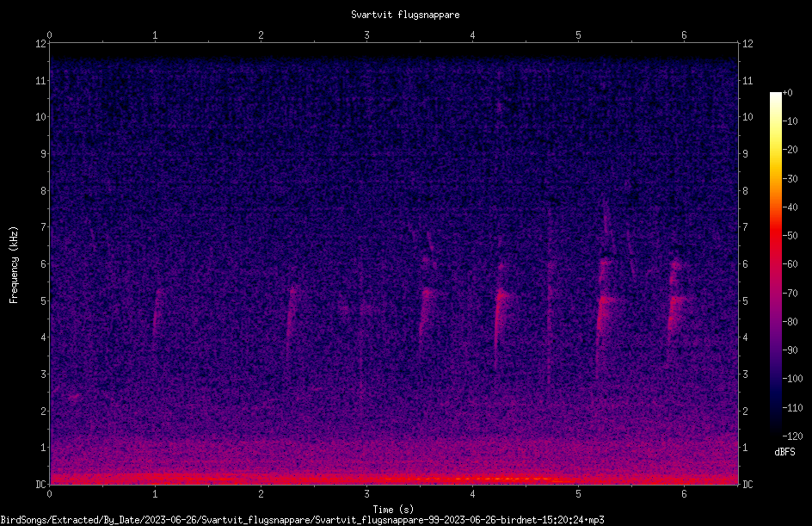Screen dimensions: 812x526
Task: Select the '-10' colorbar tick label
Action: tap(790, 121)
